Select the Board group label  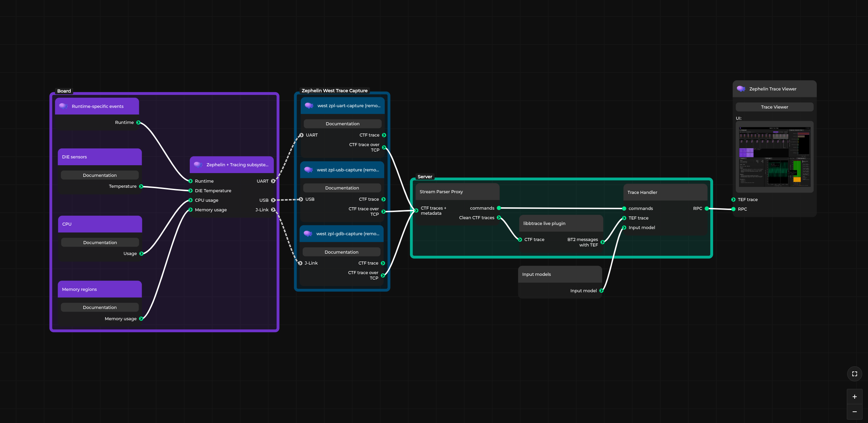click(x=64, y=91)
